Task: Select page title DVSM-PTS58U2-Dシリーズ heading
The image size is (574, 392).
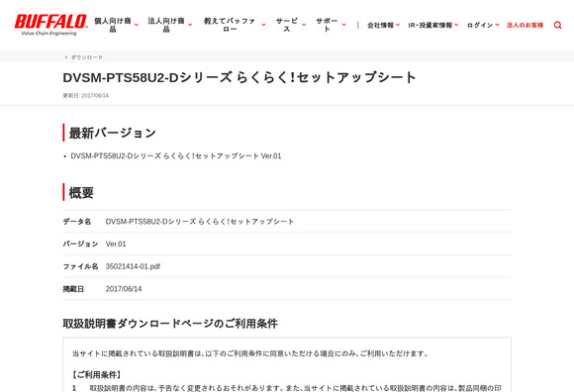Action: [239, 77]
